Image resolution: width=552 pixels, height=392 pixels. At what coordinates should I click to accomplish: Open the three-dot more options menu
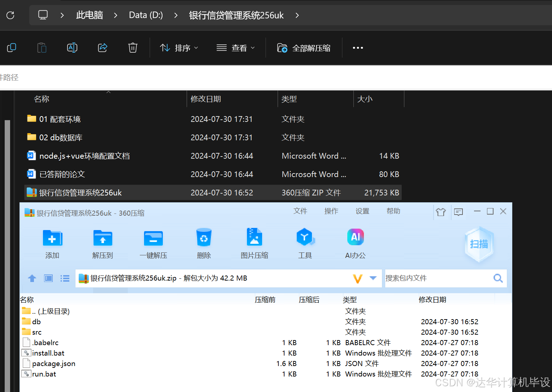pyautogui.click(x=358, y=48)
